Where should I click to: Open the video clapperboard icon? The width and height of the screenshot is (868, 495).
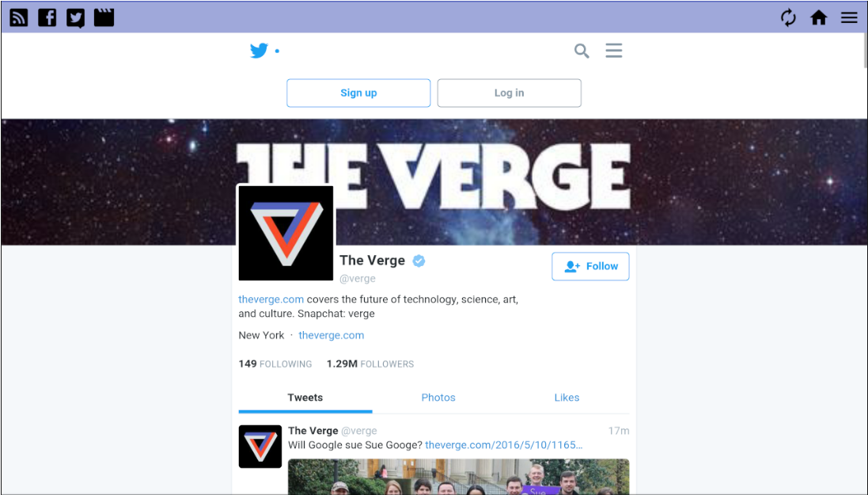[x=104, y=17]
